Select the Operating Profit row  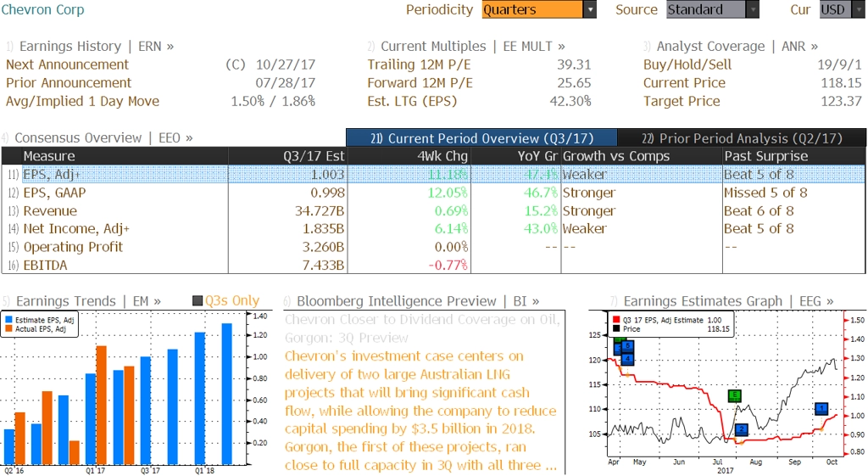433,247
